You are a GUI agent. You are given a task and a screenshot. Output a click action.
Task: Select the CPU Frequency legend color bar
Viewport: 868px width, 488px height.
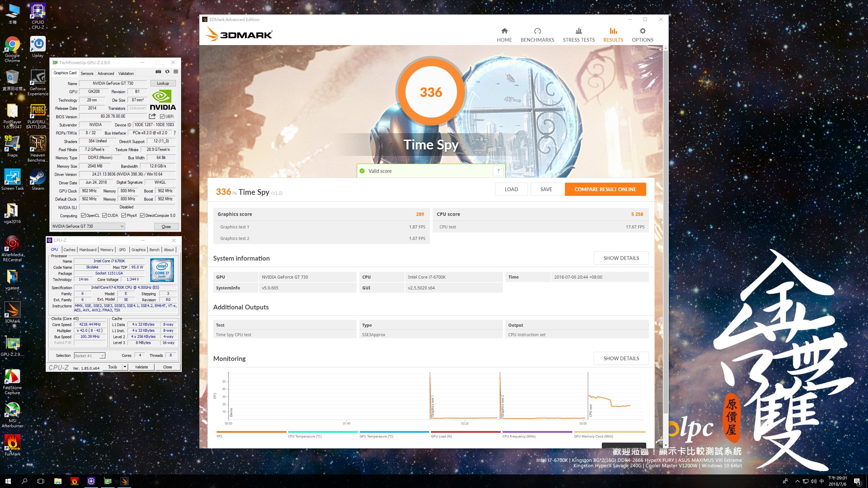pyautogui.click(x=537, y=432)
